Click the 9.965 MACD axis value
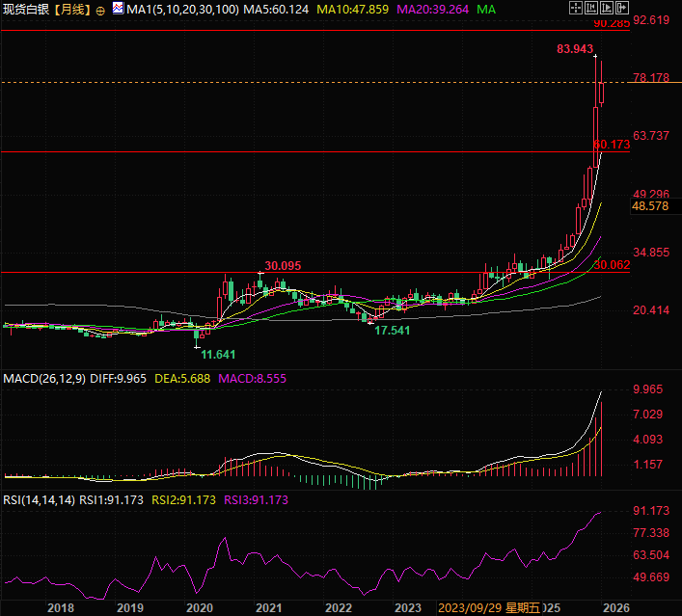The width and height of the screenshot is (682, 616). pos(648,389)
